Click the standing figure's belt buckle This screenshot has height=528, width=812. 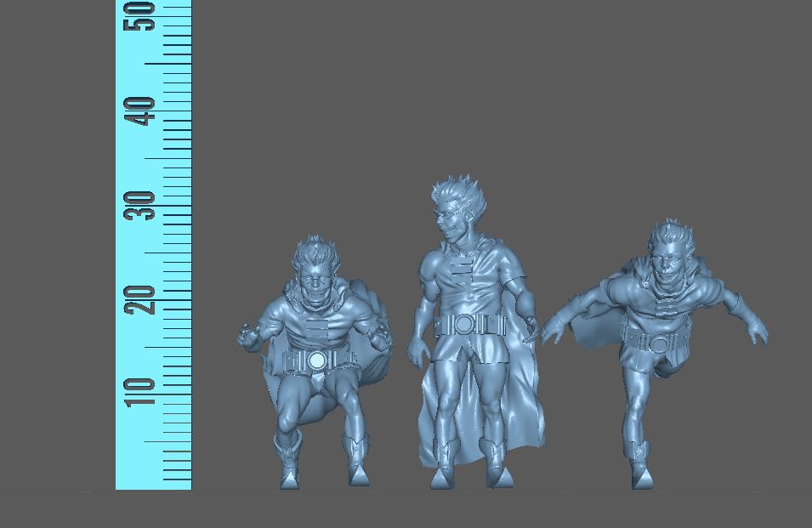pos(464,325)
